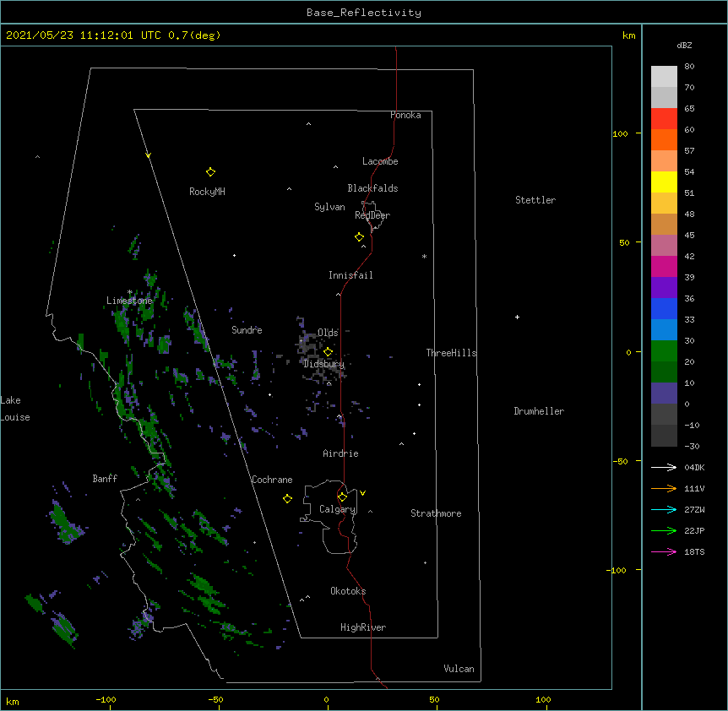This screenshot has height=711, width=728.
Task: Click the RockyMH label
Action: 207,192
